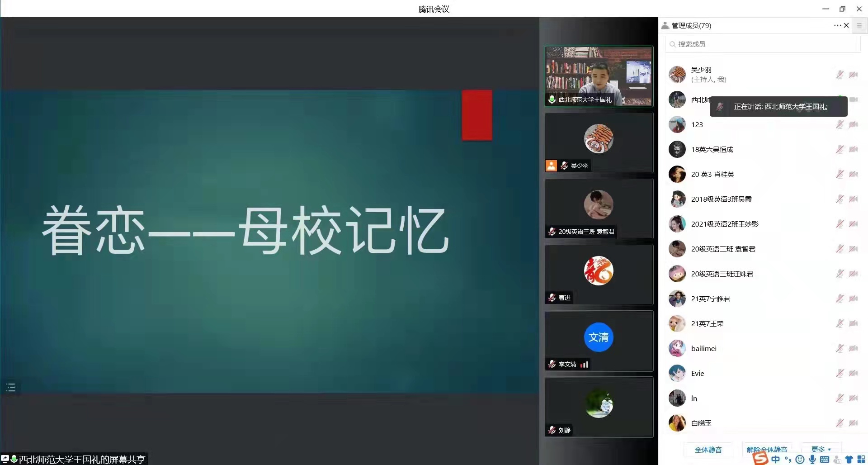Open the Sogou toolbox grid icon
Screen dimensions: 868x465
[x=861, y=460]
